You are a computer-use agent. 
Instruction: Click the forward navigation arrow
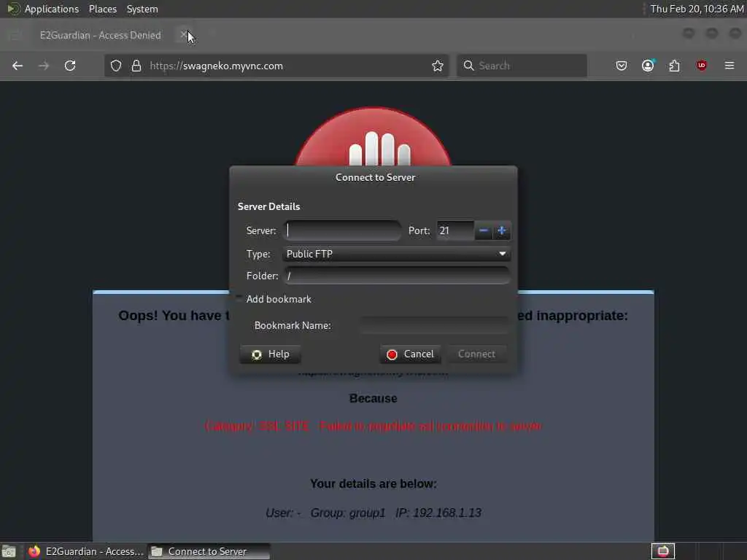pyautogui.click(x=44, y=66)
